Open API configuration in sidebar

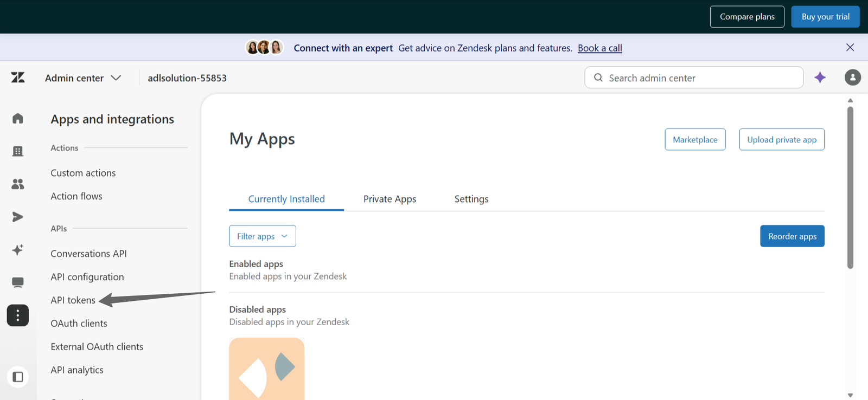point(87,277)
